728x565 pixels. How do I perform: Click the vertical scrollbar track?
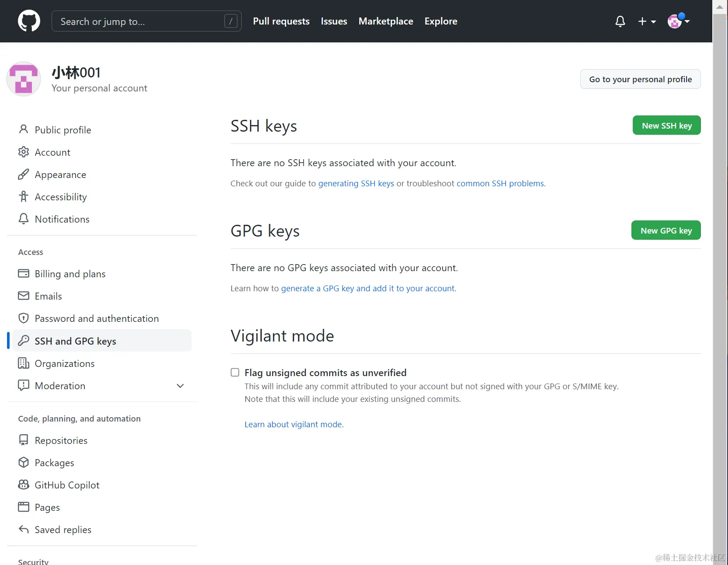(720, 289)
